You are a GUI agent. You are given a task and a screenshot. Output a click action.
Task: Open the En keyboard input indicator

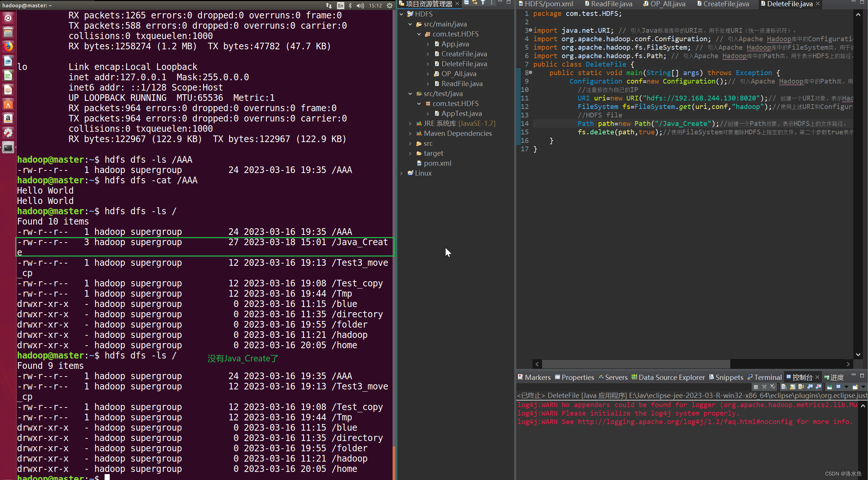pyautogui.click(x=341, y=5)
